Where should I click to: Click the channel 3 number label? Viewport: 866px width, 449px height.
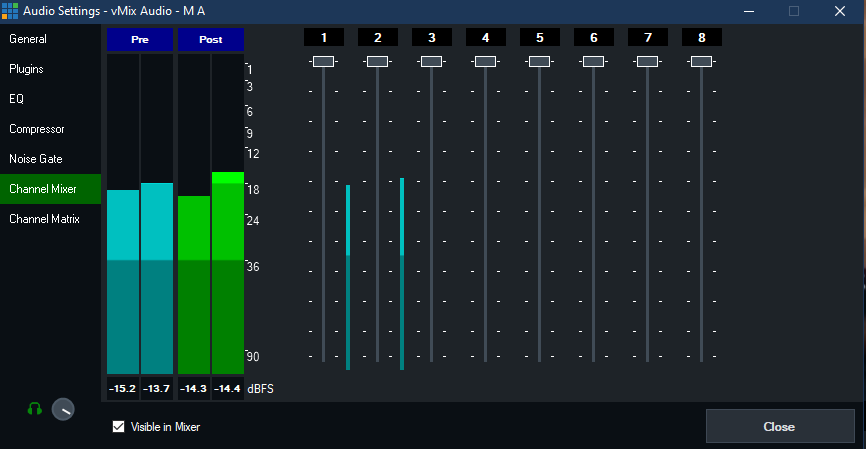(431, 37)
